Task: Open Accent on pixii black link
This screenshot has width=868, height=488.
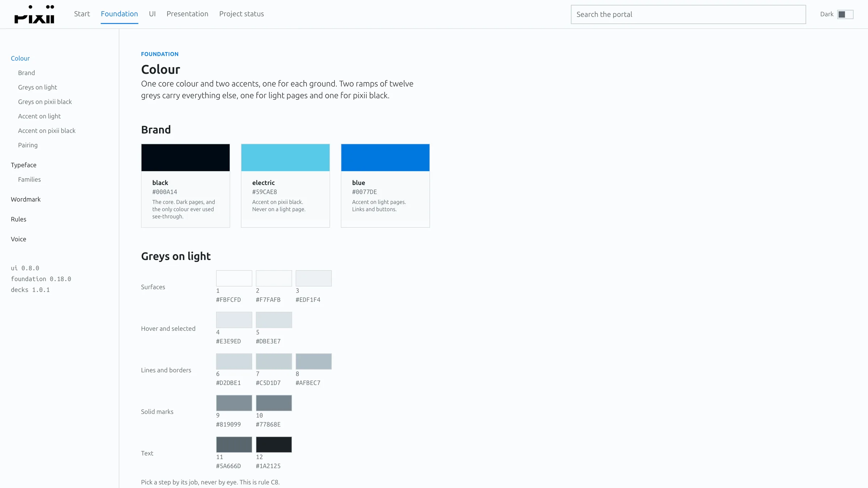Action: click(x=47, y=130)
